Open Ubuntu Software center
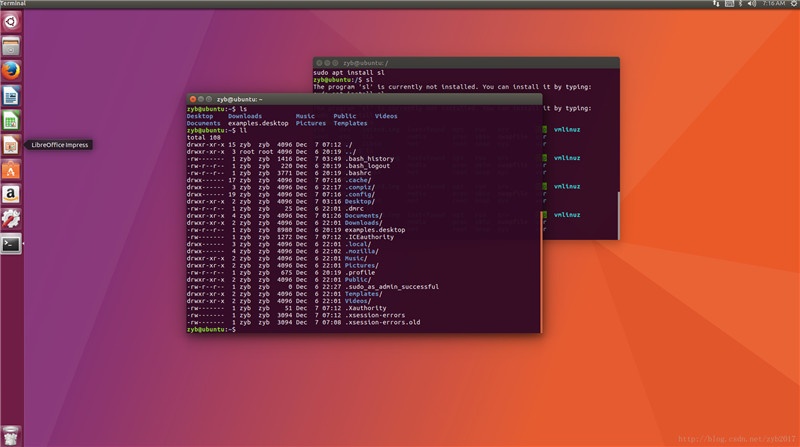The image size is (800, 447). click(11, 170)
